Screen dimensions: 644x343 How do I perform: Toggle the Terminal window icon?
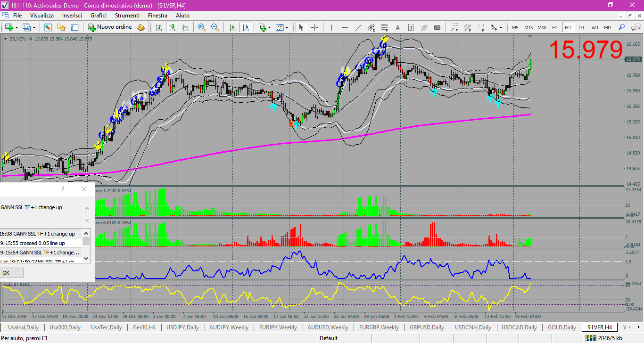[74, 27]
